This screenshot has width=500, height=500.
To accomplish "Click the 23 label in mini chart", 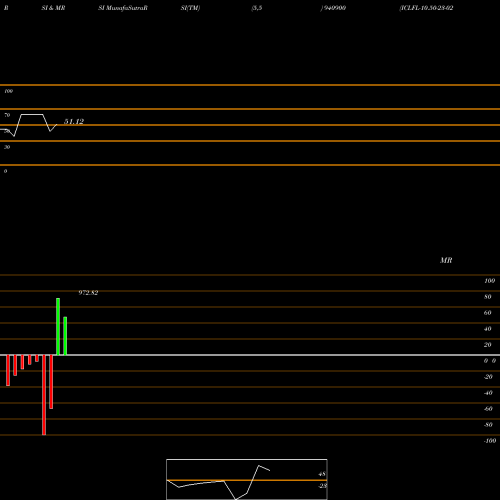I will coord(323,486).
